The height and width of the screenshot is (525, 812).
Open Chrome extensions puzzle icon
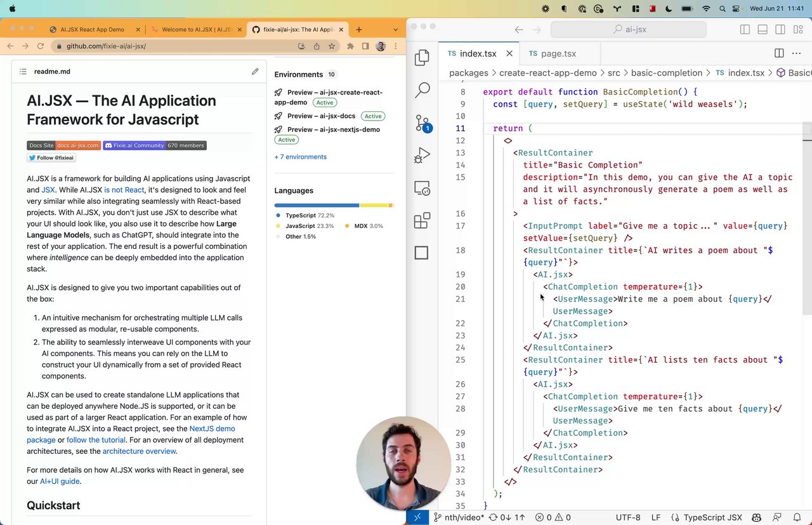[350, 46]
